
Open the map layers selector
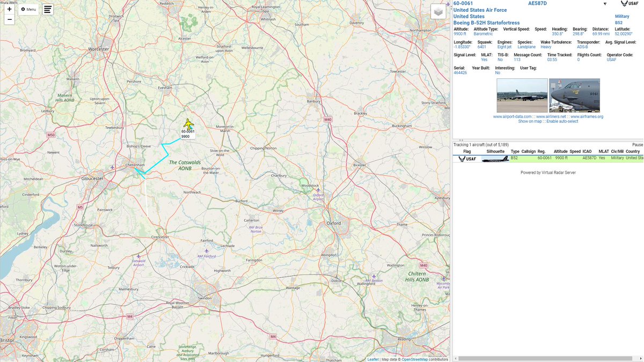pos(438,11)
